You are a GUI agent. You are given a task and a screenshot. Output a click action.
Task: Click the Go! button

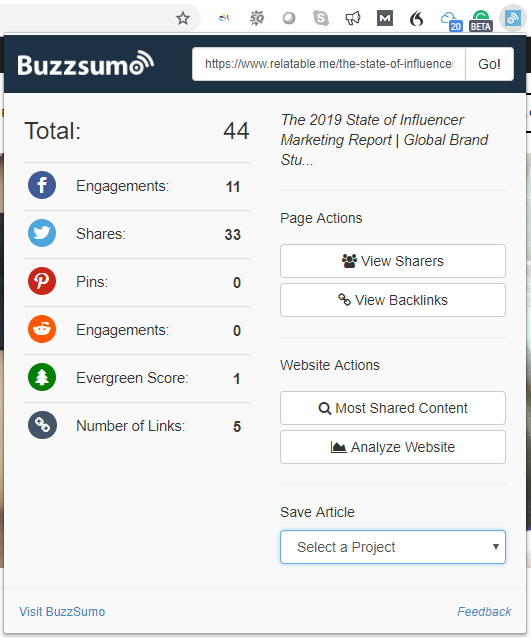coord(489,64)
